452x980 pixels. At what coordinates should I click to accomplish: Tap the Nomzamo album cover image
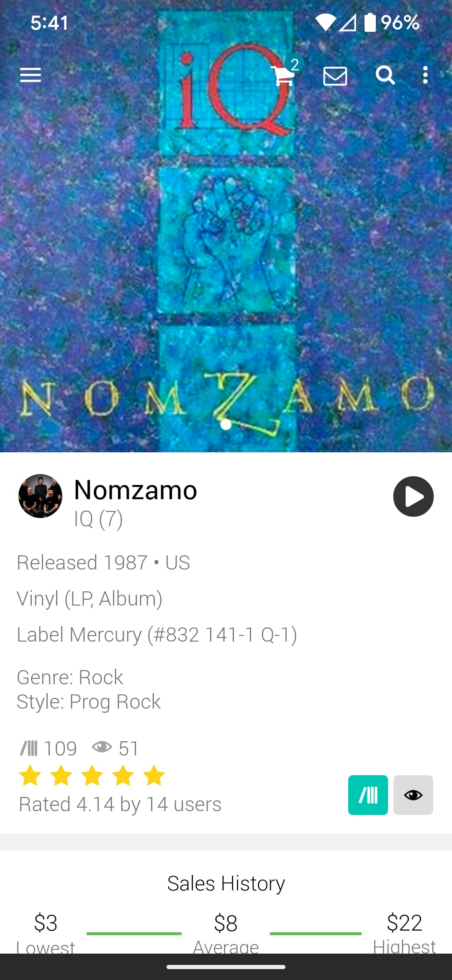click(x=226, y=226)
